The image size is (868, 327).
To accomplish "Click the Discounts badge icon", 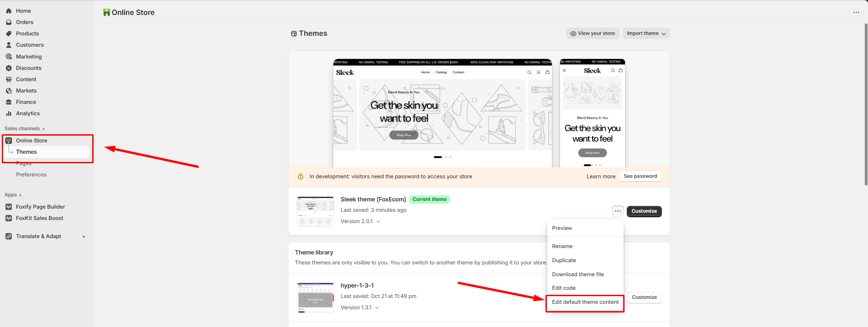I will (x=9, y=68).
